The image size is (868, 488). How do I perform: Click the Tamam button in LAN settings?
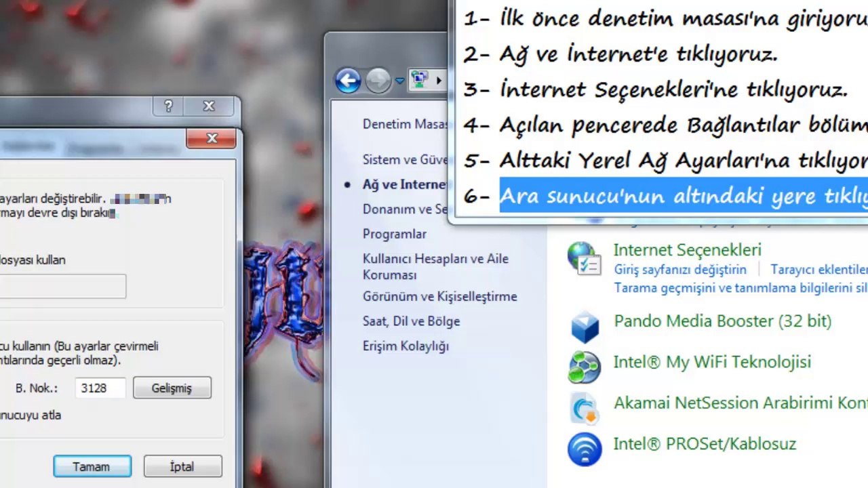[x=92, y=466]
